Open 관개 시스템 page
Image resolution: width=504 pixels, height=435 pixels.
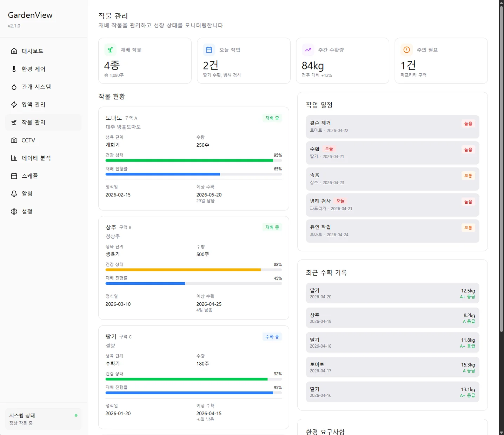pyautogui.click(x=43, y=87)
